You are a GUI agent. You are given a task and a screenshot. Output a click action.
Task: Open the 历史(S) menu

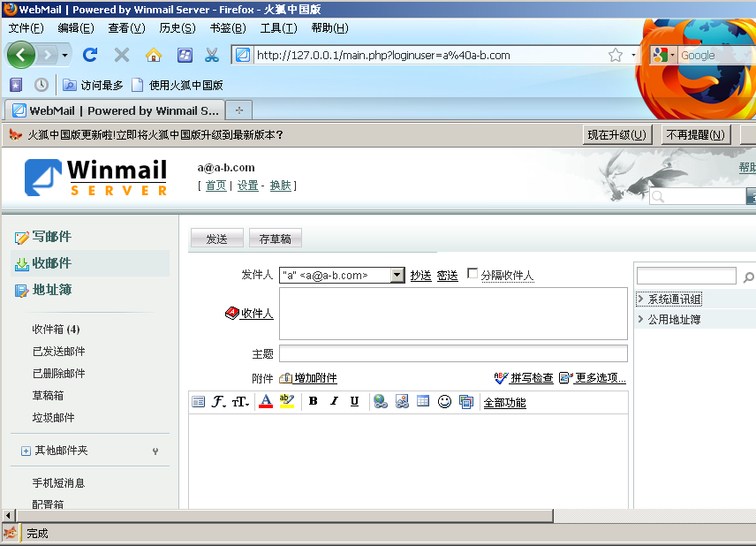[x=178, y=28]
